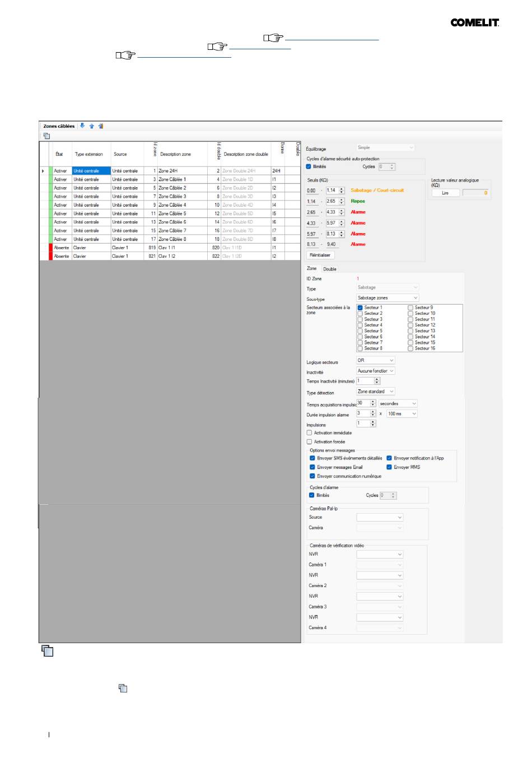Click the third icon after Zones câblées title

[101, 126]
